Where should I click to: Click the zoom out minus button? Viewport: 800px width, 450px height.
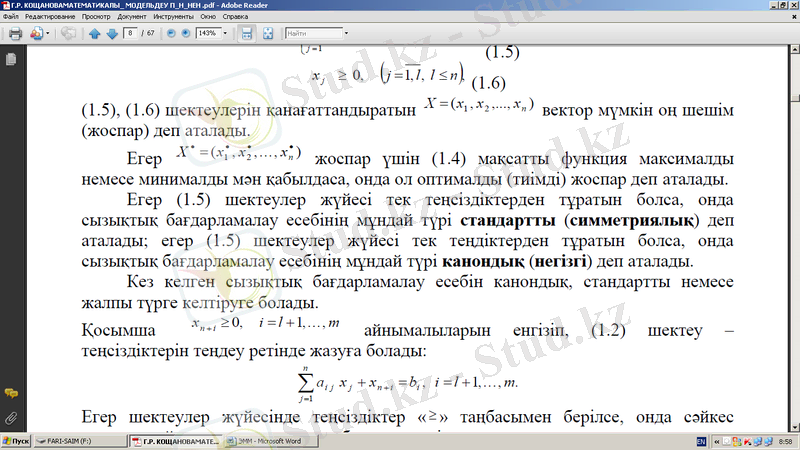click(x=170, y=33)
